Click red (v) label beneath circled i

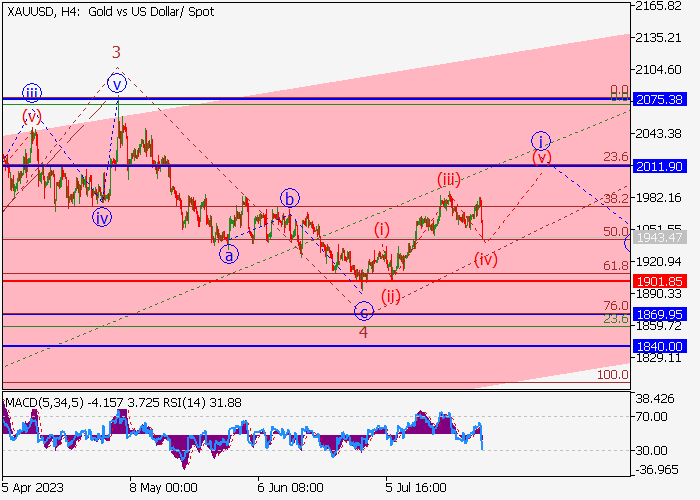pos(542,158)
